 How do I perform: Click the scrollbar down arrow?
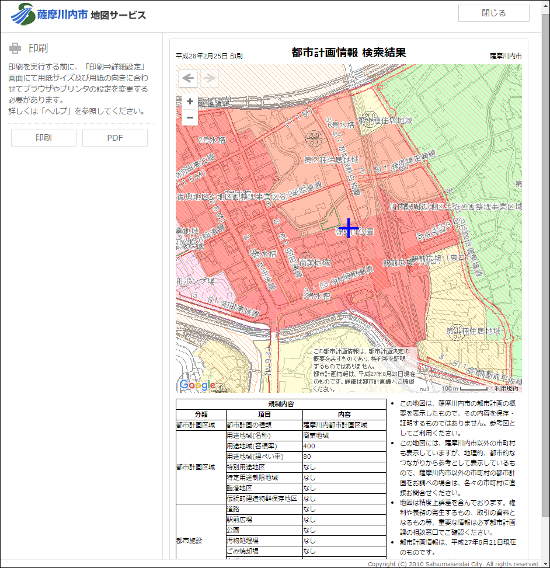[545, 563]
